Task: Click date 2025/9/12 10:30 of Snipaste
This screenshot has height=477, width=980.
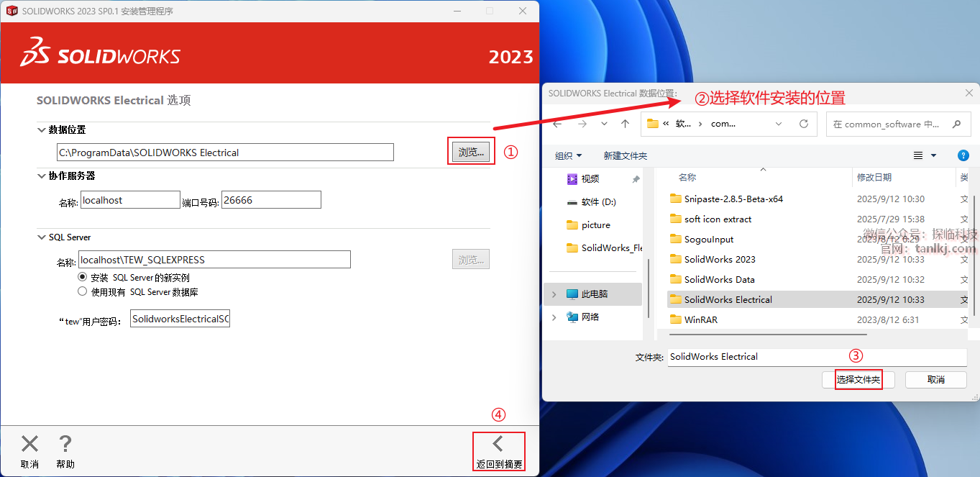Action: click(890, 199)
